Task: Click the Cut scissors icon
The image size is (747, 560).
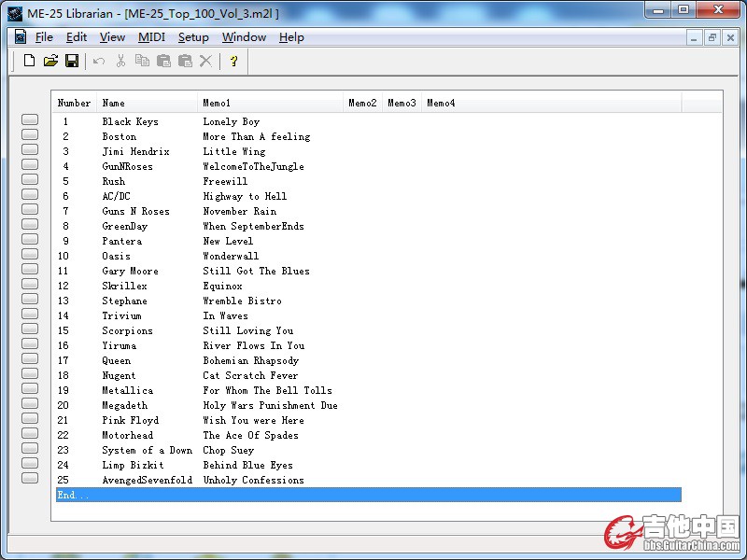Action: [x=120, y=61]
